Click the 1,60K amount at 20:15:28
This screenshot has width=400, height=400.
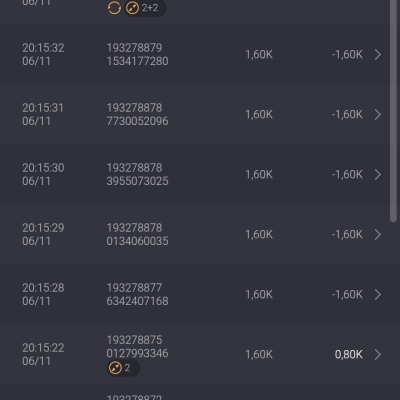259,295
